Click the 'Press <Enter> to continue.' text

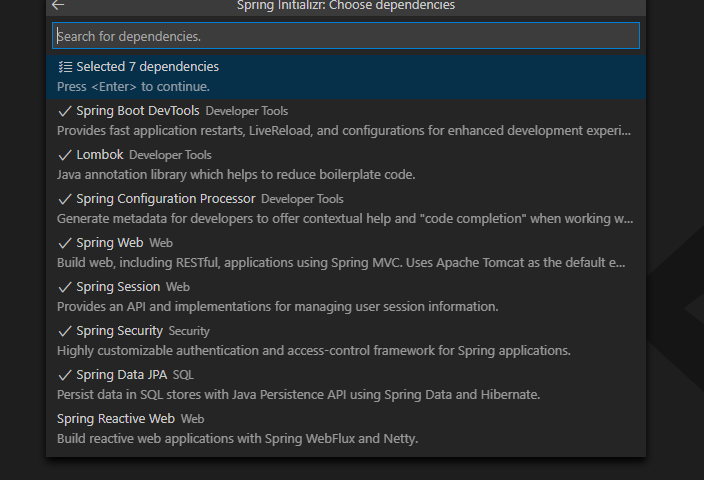click(x=133, y=87)
